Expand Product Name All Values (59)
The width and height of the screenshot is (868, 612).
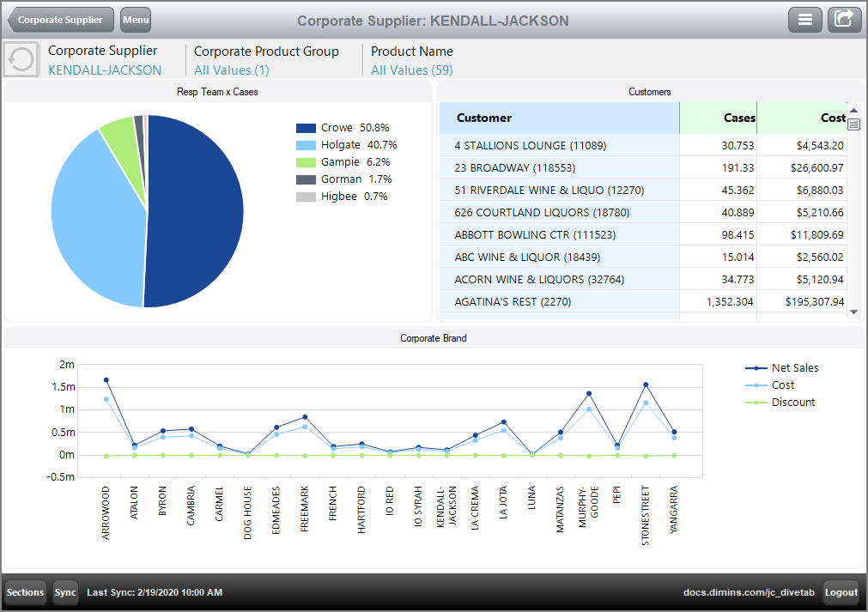(x=411, y=70)
